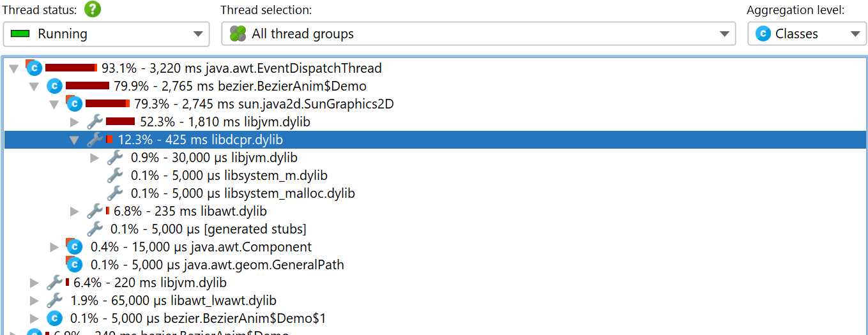Select the bezier.BezierAnim$Demo$1 row

tap(436, 318)
